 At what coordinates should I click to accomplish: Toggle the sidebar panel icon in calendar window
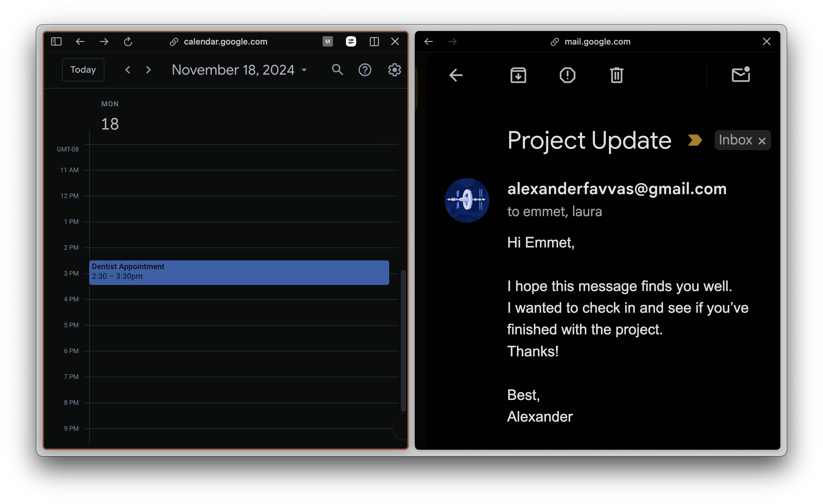(56, 41)
